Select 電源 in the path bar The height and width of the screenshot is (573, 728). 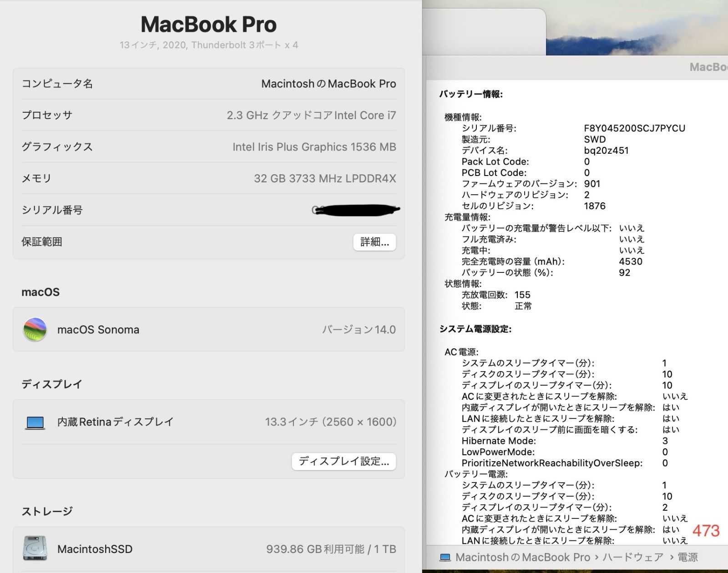point(688,558)
